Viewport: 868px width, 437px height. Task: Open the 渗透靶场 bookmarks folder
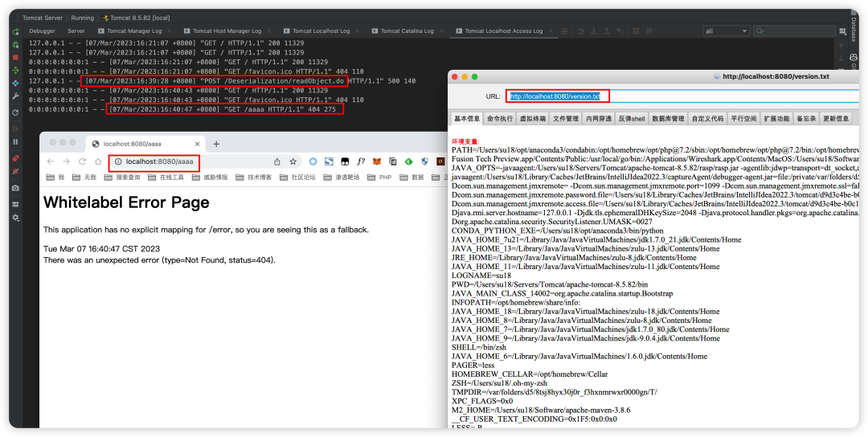(342, 178)
